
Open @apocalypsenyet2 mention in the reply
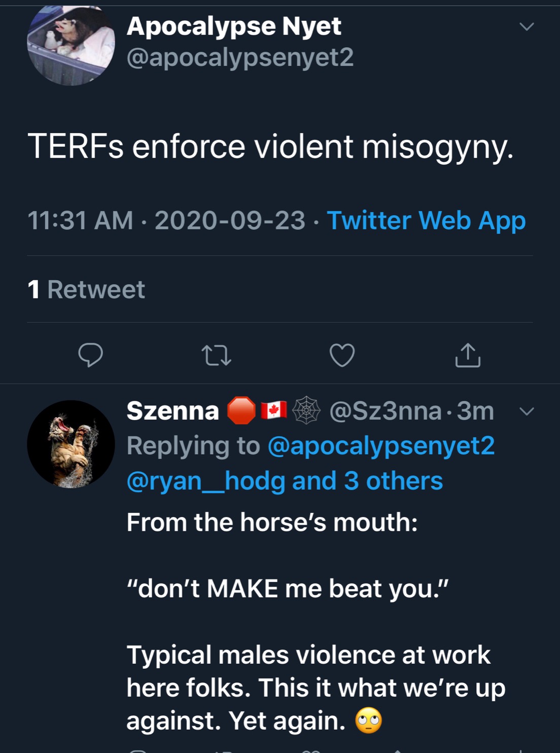[x=381, y=446]
